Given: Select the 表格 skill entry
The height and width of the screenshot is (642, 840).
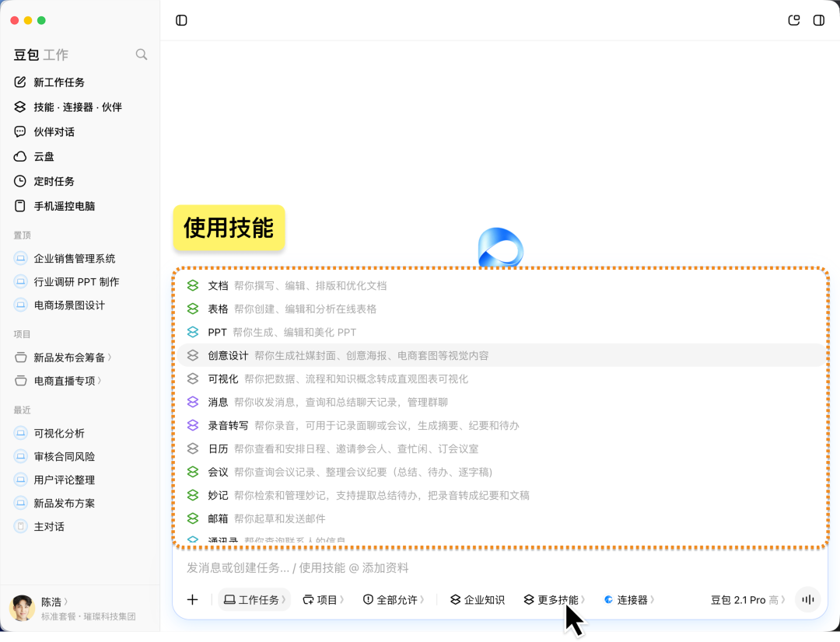Looking at the screenshot, I should point(500,309).
